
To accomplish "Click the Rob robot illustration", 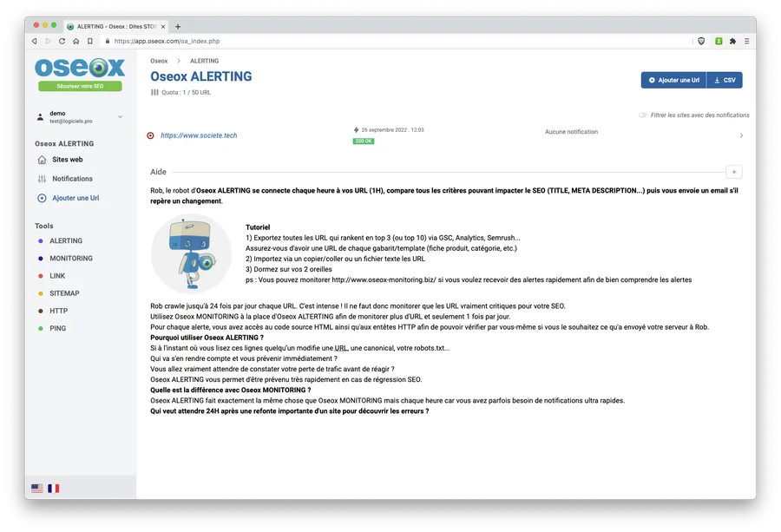I will click(x=191, y=253).
